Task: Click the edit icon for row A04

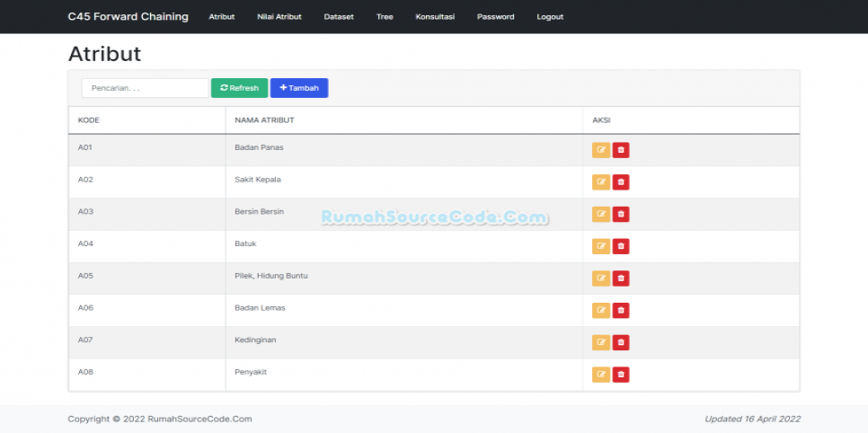Action: (x=601, y=246)
